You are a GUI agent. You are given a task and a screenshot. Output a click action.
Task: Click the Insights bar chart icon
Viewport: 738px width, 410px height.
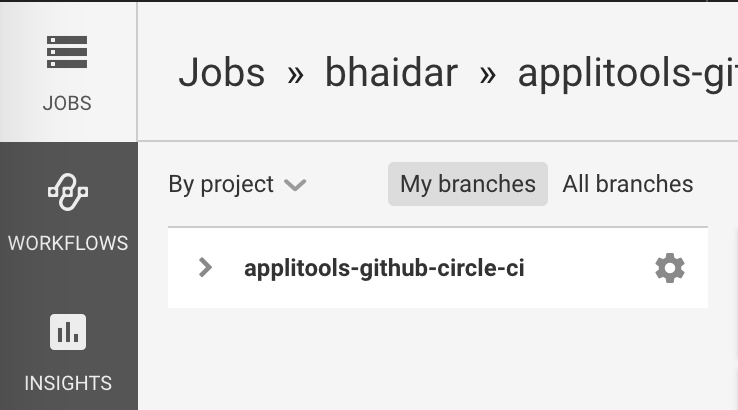pyautogui.click(x=67, y=333)
